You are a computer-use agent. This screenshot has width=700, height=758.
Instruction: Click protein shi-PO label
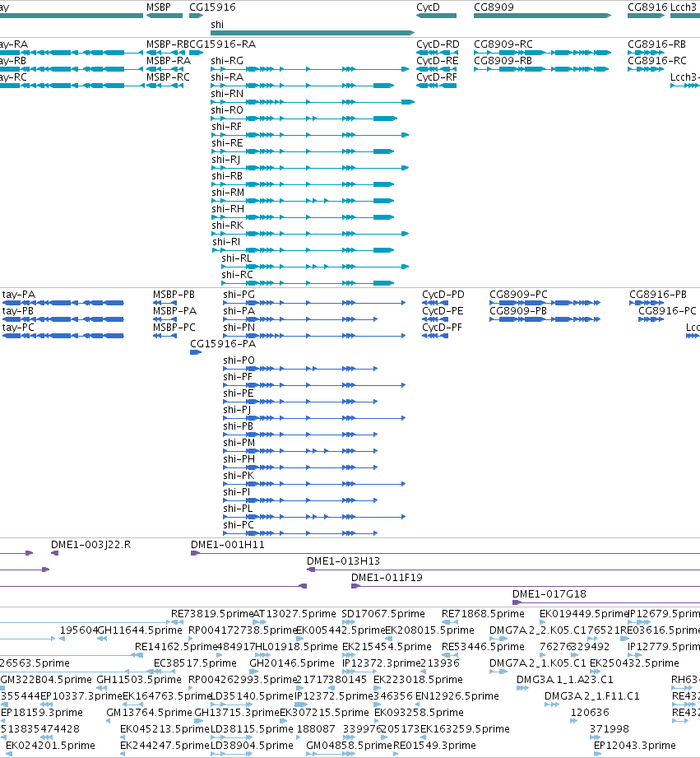(x=239, y=360)
